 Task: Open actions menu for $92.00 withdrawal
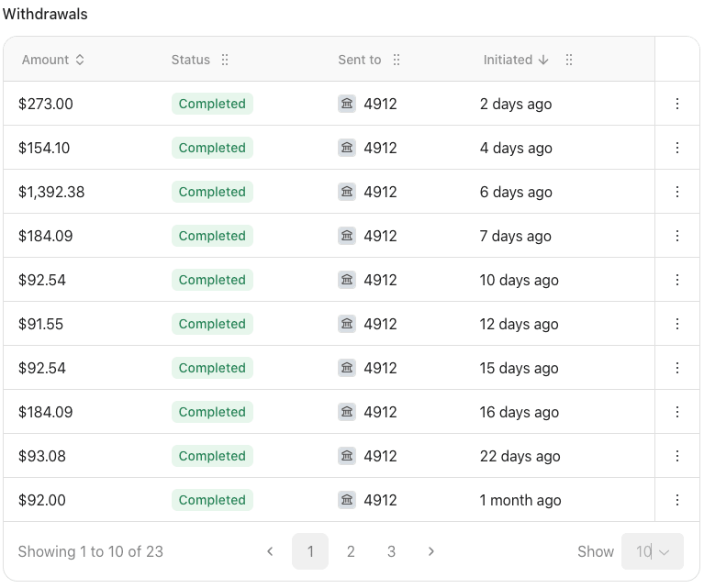point(677,500)
